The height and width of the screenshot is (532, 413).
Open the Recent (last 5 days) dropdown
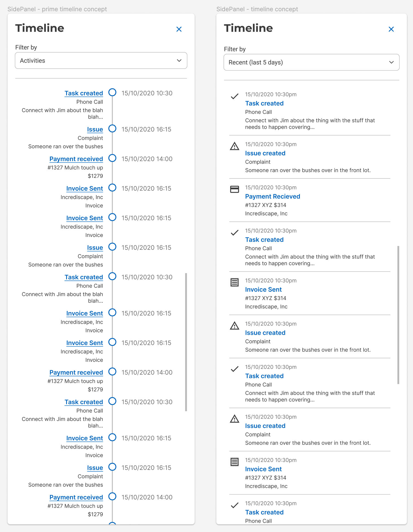311,62
